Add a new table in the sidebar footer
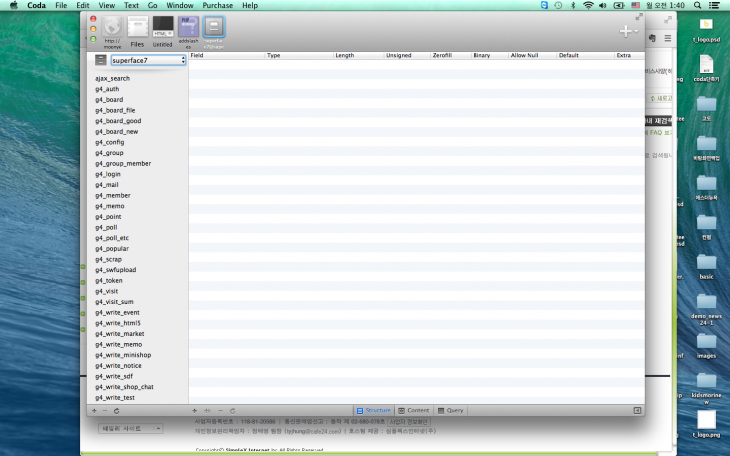The height and width of the screenshot is (456, 730). pyautogui.click(x=94, y=411)
